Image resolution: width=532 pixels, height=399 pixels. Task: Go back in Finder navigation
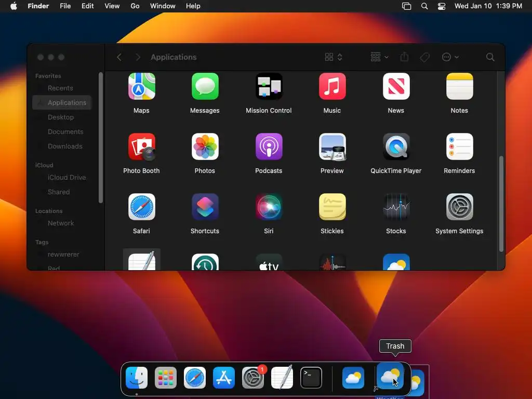pyautogui.click(x=119, y=57)
